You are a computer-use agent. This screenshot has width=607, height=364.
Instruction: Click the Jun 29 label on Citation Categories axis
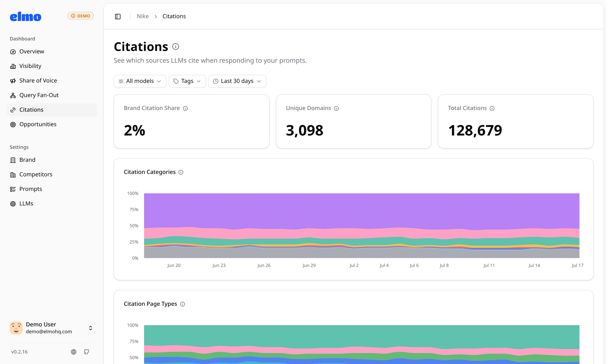(309, 265)
